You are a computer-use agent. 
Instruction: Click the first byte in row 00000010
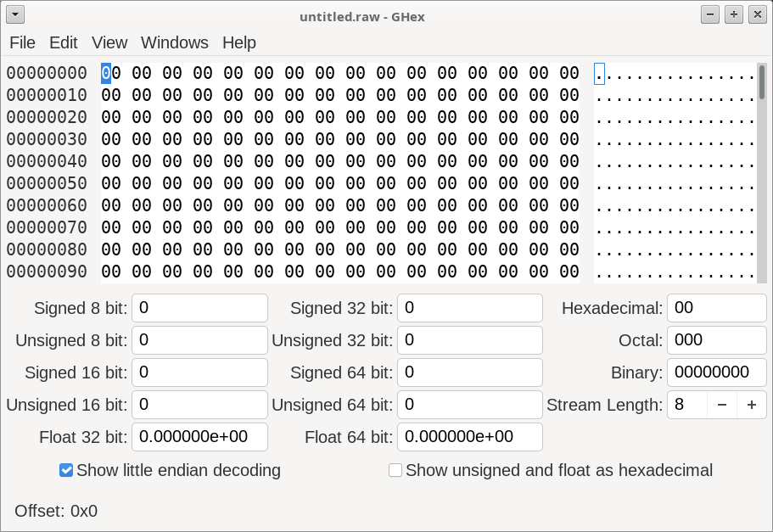pyautogui.click(x=111, y=95)
